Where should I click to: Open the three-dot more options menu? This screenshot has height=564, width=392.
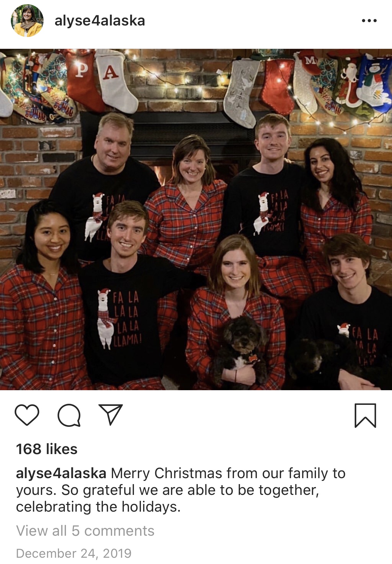(369, 21)
